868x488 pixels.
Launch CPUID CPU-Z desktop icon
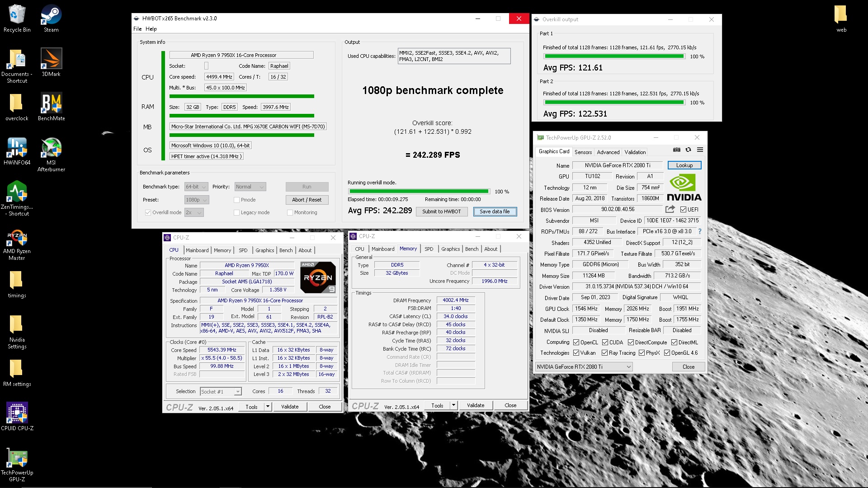click(x=17, y=416)
